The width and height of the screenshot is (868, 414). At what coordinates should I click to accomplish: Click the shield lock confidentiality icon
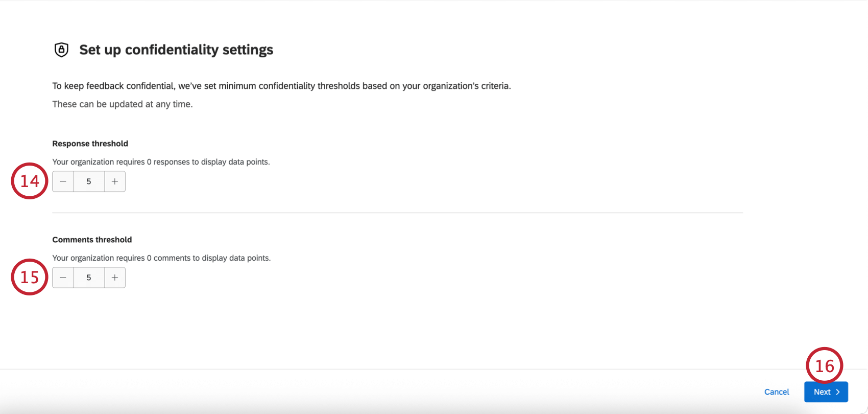[x=61, y=50]
